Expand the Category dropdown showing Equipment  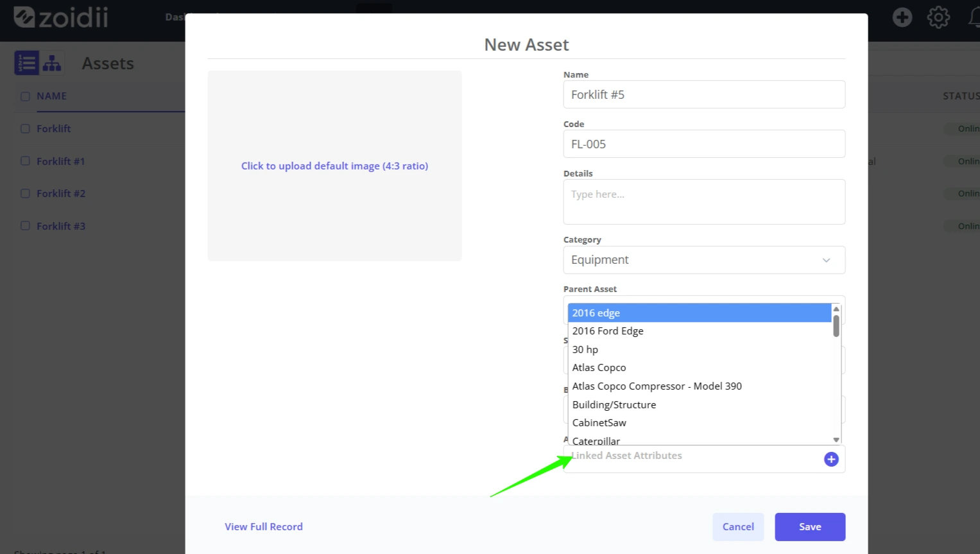pyautogui.click(x=704, y=260)
